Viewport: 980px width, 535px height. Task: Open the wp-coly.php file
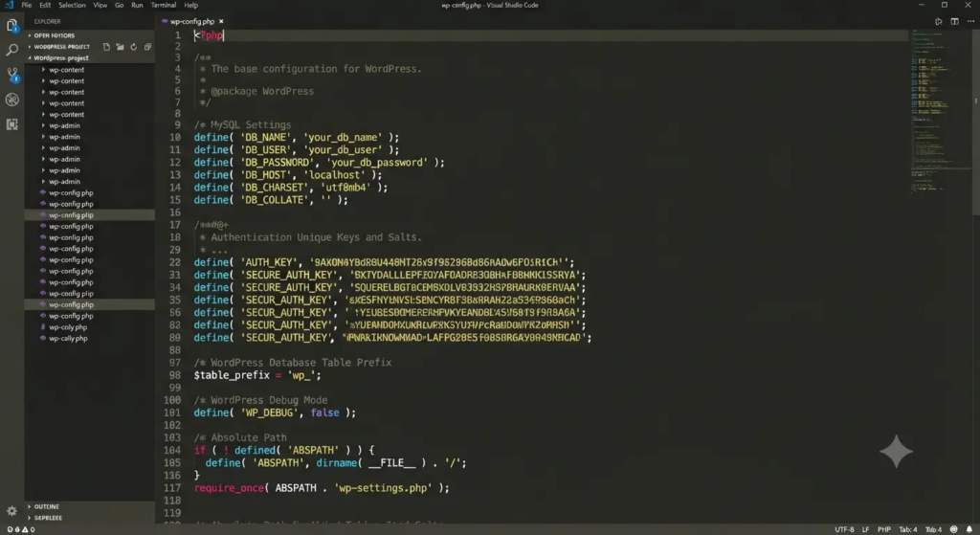pyautogui.click(x=68, y=327)
